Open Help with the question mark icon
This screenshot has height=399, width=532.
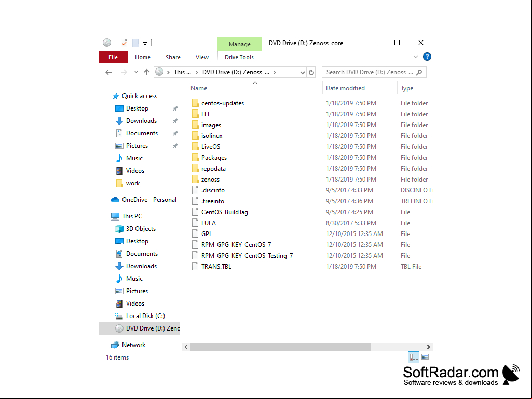tap(427, 57)
